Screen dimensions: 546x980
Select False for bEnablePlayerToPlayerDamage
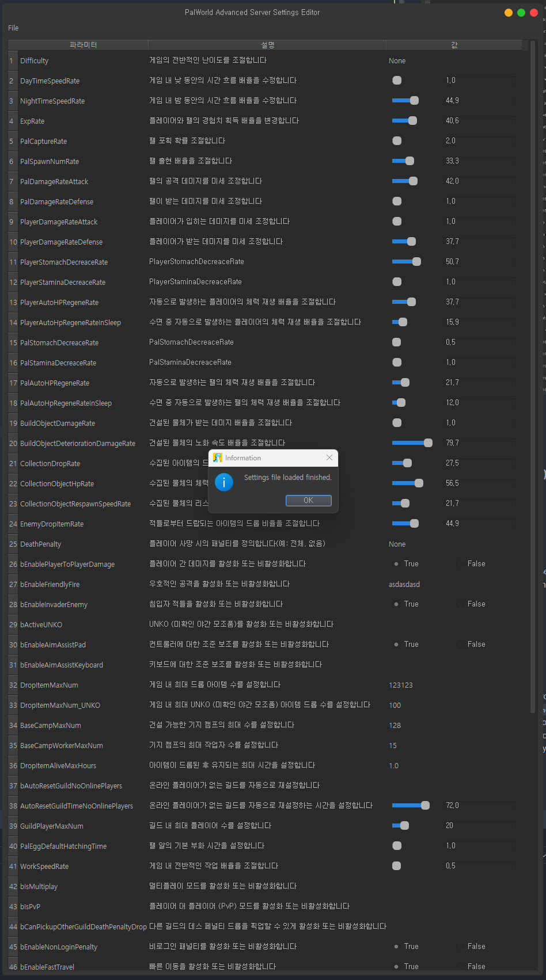[471, 564]
